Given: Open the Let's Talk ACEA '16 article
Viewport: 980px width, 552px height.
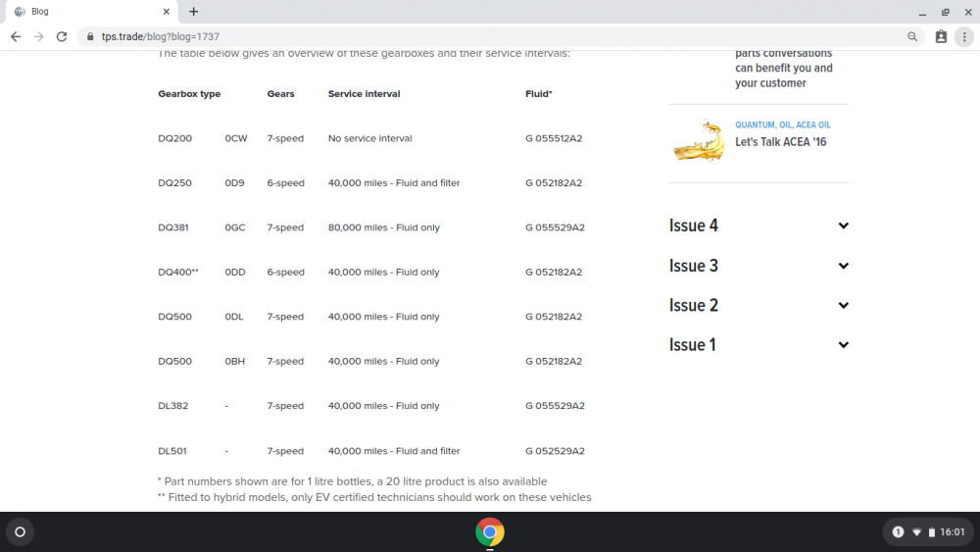Looking at the screenshot, I should 781,142.
